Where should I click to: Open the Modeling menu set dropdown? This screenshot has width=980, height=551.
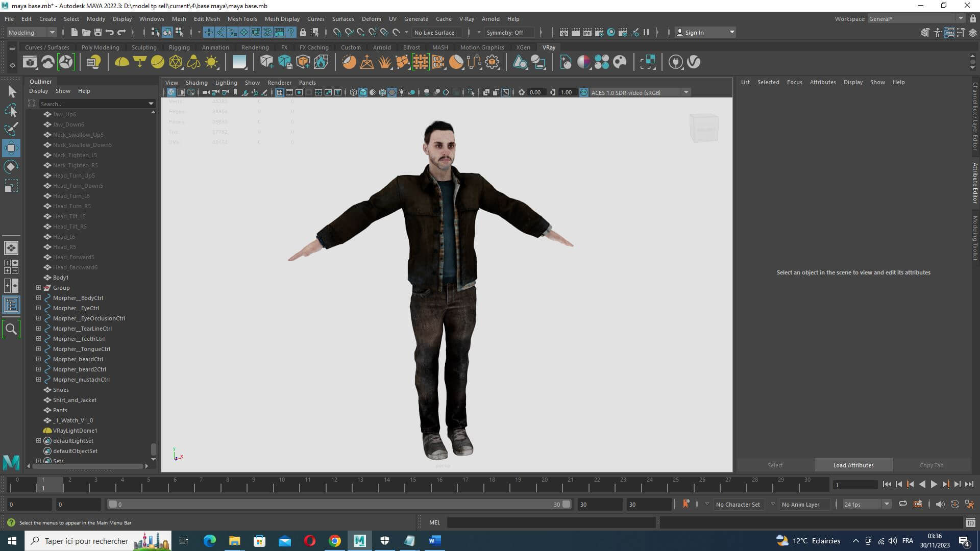pos(52,32)
